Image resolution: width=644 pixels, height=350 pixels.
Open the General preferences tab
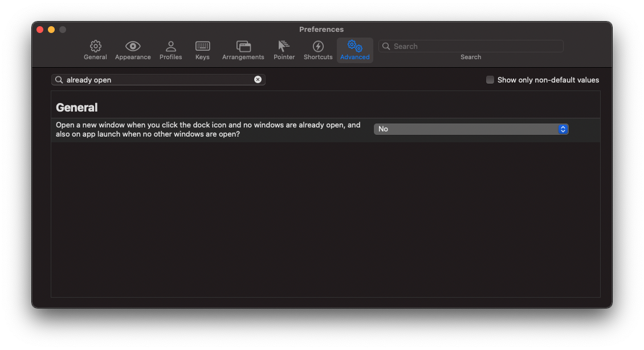[x=95, y=51]
